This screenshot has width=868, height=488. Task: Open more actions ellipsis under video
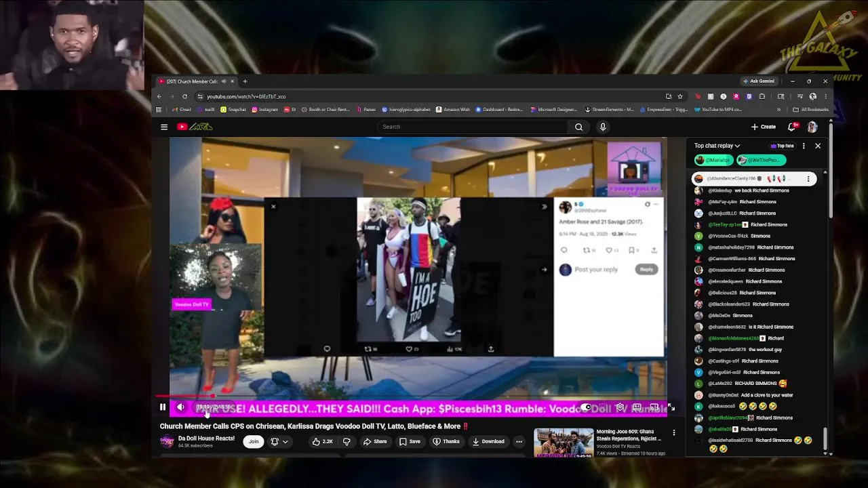click(519, 441)
